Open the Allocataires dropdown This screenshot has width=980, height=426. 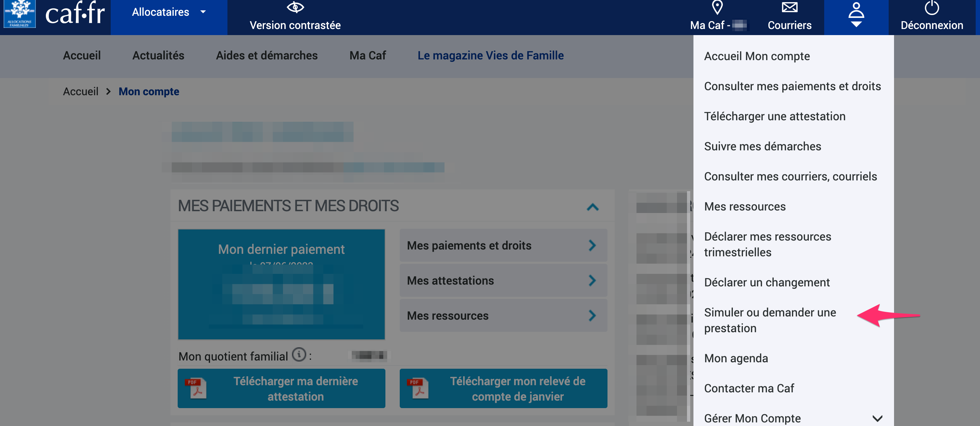[169, 12]
